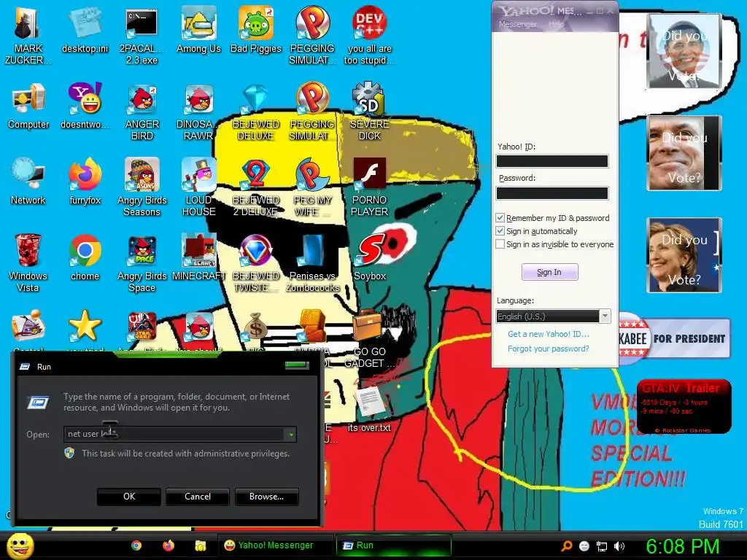Open the Help menu in Yahoo Messenger
The image size is (747, 560).
[x=556, y=24]
